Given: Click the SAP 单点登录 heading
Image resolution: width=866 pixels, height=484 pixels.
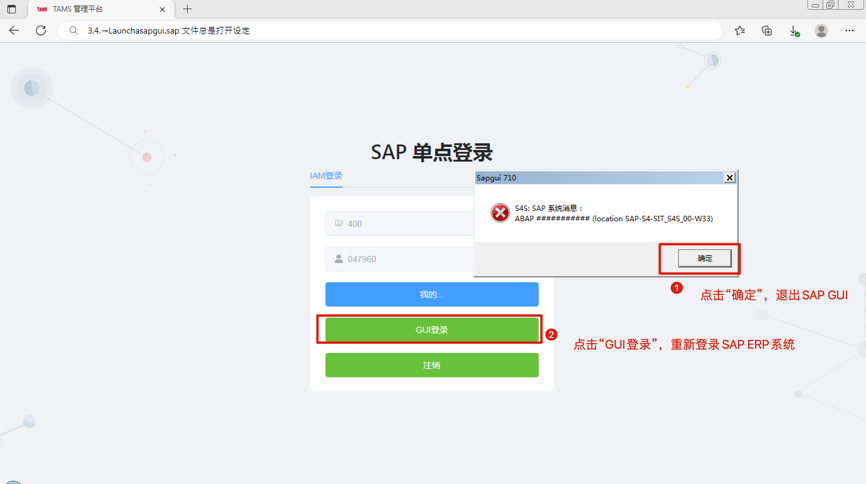Looking at the screenshot, I should click(431, 152).
